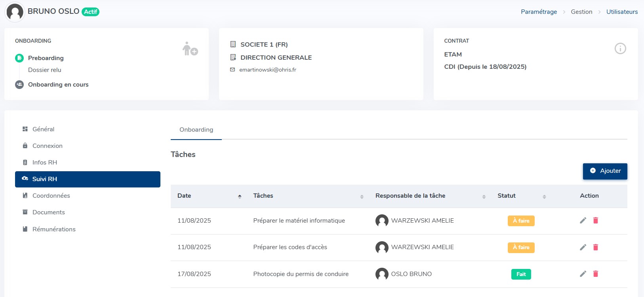Click the emartinowski@ohris.fr email address

click(268, 70)
